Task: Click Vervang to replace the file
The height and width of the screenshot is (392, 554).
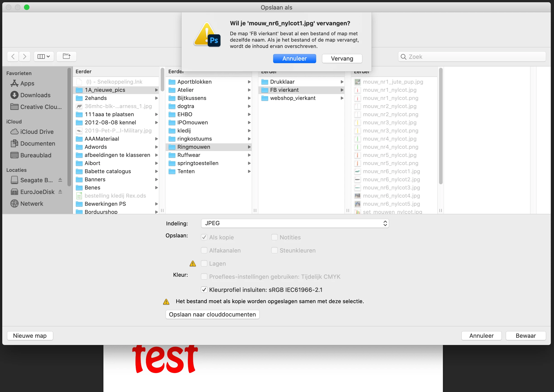Action: 342,59
